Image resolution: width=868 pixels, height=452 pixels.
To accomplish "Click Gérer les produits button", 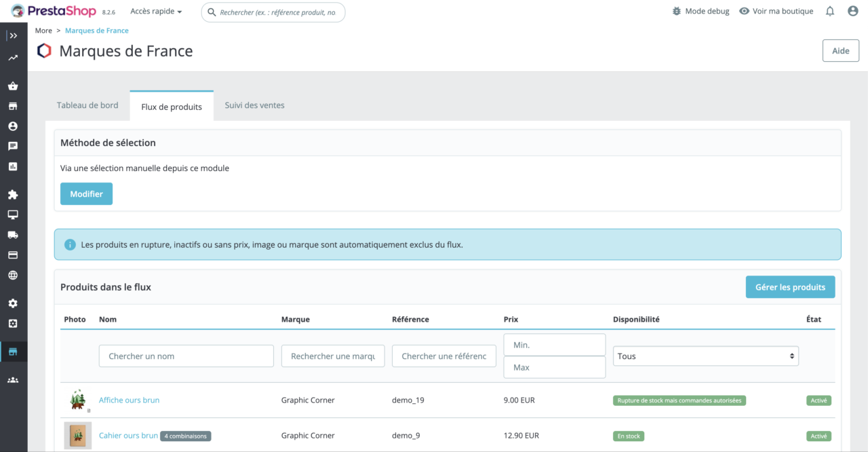I will pos(790,287).
